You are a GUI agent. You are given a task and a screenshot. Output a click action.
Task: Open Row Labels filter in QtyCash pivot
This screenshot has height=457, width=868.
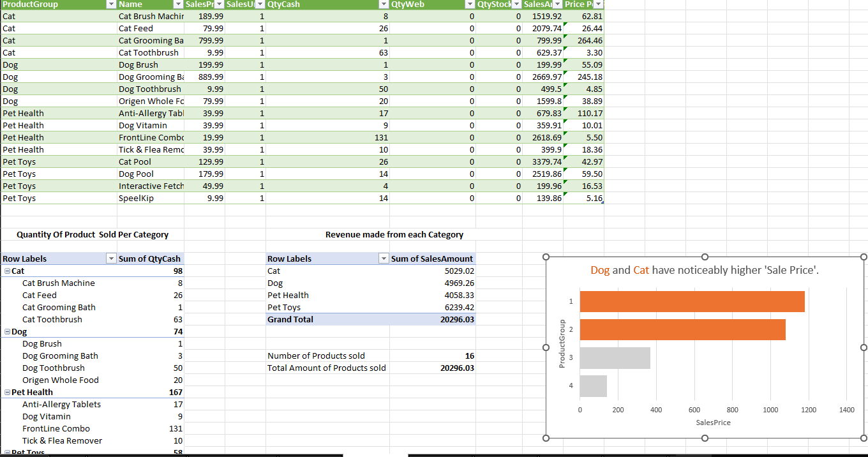110,258
